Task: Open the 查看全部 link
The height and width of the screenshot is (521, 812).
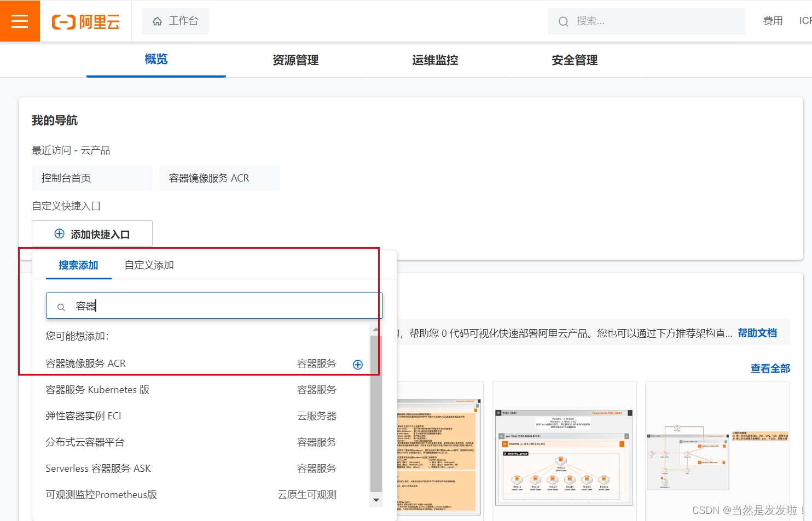Action: [x=770, y=368]
